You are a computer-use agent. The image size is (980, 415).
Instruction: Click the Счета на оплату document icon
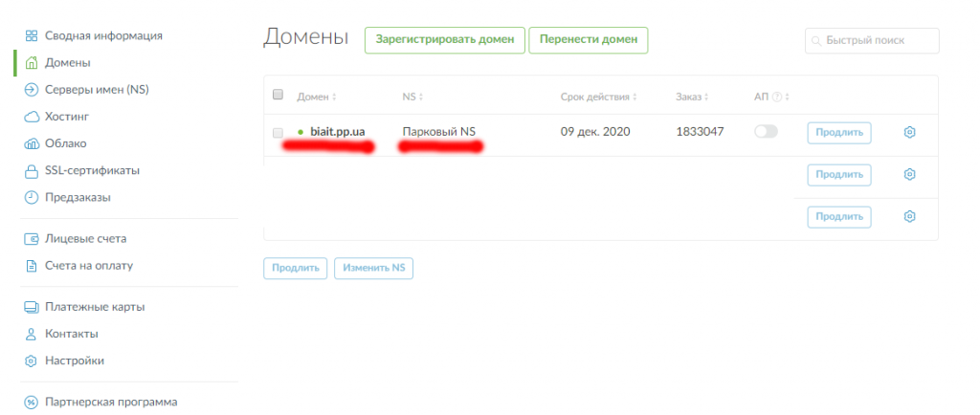click(32, 266)
